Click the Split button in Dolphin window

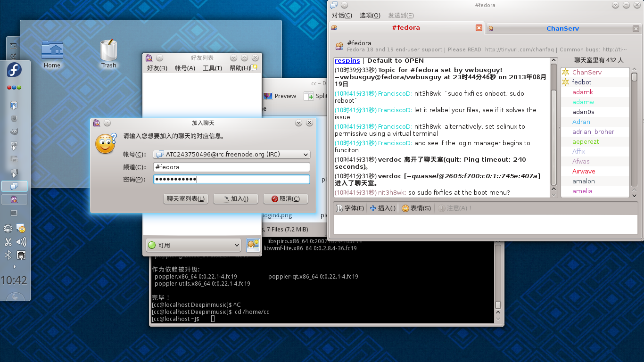(316, 96)
